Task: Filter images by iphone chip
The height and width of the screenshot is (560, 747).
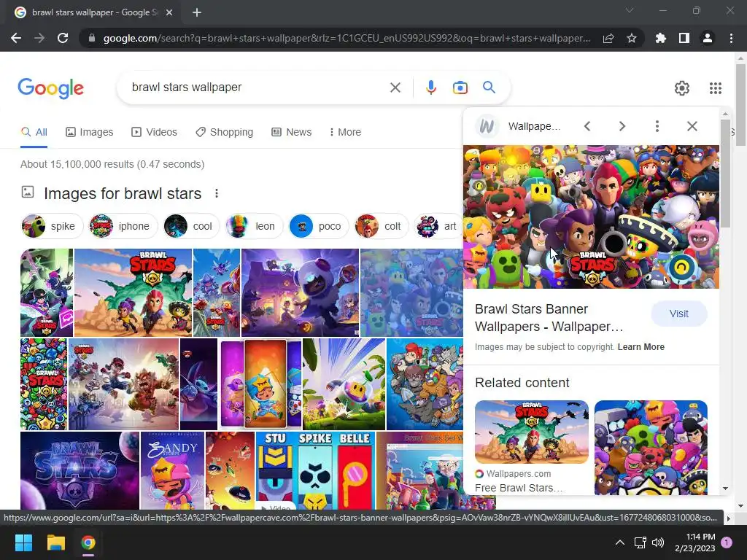Action: 123,226
